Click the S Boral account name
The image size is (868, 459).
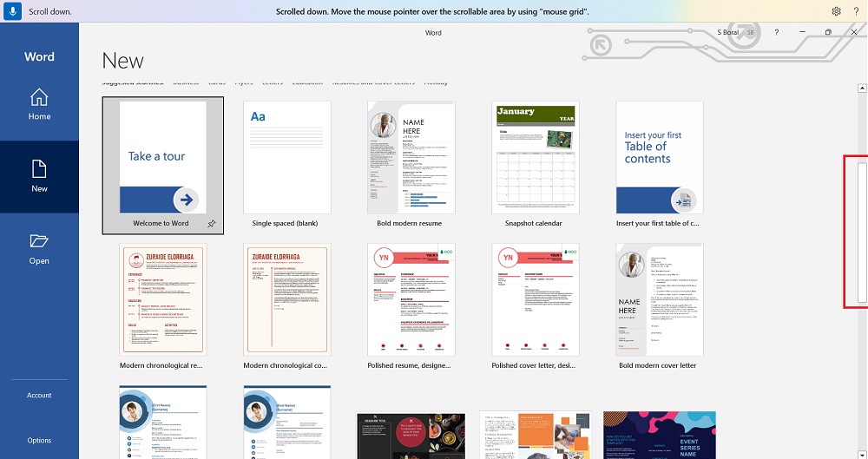(x=728, y=33)
